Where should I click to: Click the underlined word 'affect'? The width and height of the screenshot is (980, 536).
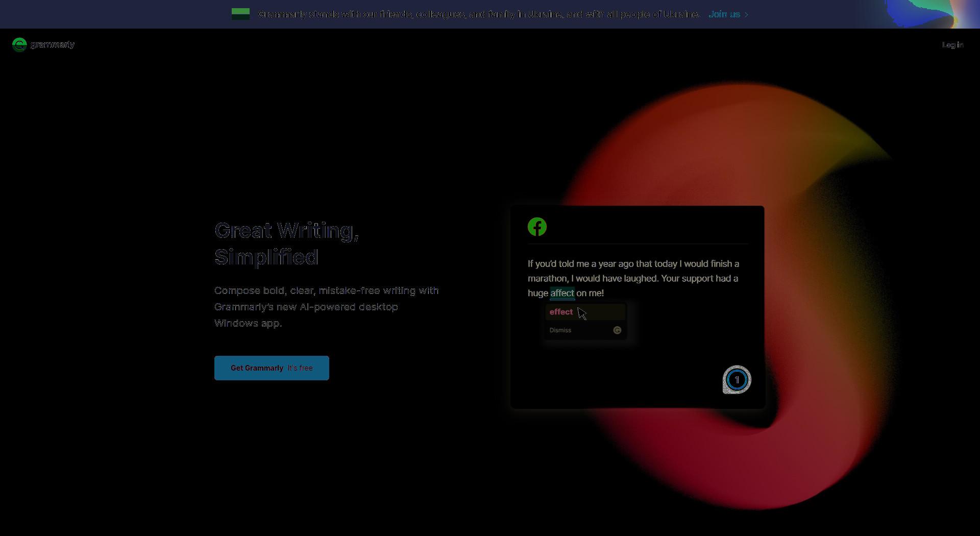click(562, 293)
